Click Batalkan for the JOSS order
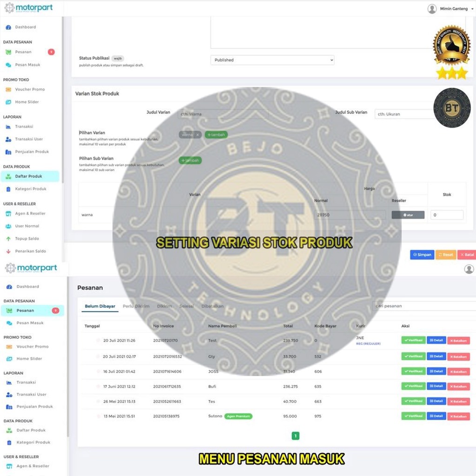 [x=458, y=371]
